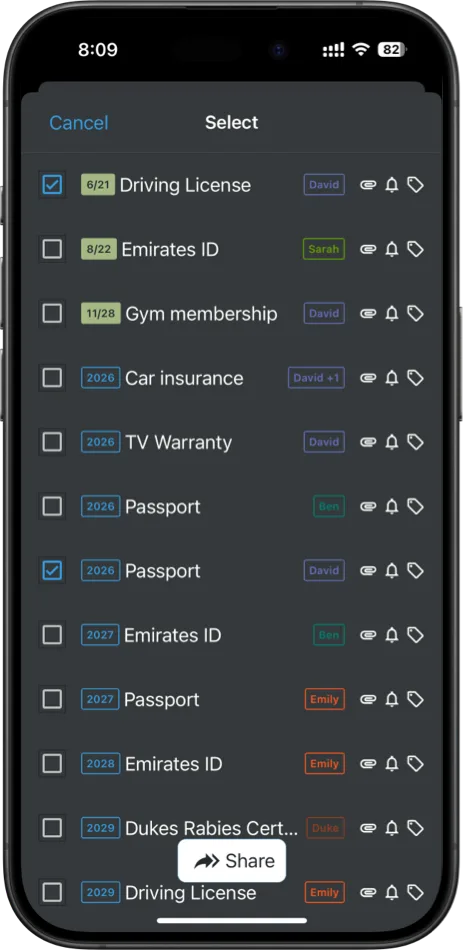Tap the Car insurance title
This screenshot has width=463, height=950.
(184, 378)
